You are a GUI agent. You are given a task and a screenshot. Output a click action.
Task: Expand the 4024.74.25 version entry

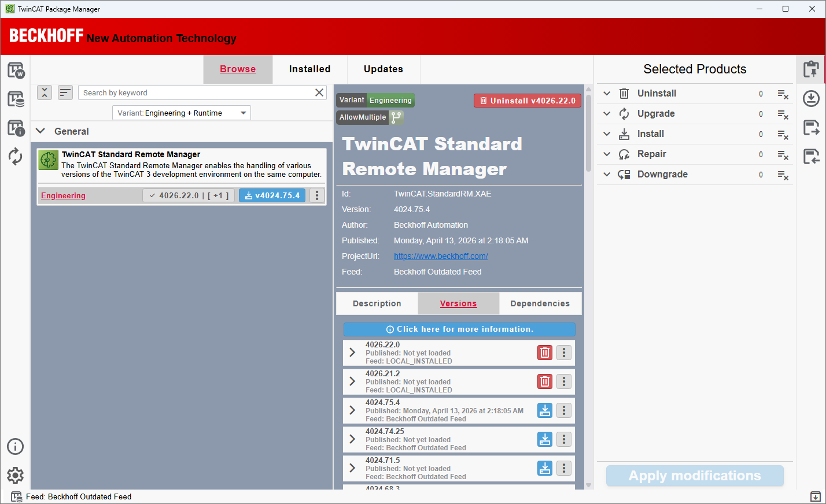352,439
